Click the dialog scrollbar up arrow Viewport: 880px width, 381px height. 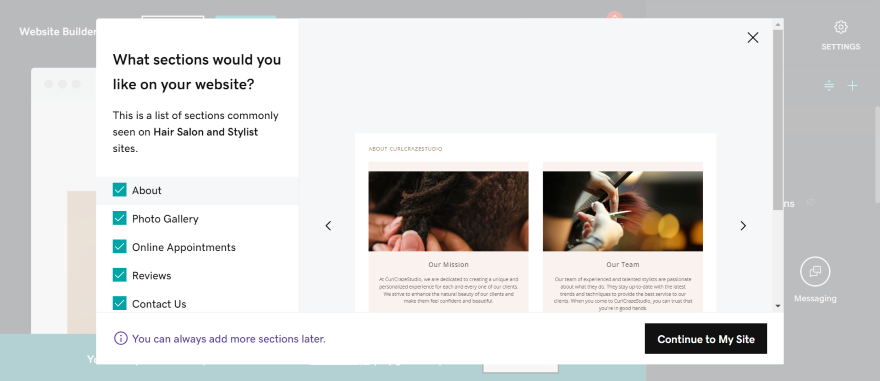pyautogui.click(x=777, y=24)
